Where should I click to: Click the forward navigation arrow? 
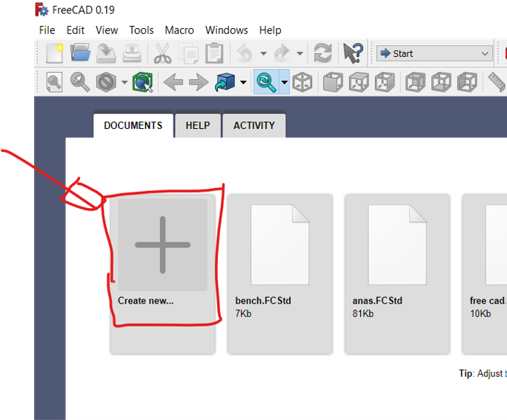pos(199,82)
